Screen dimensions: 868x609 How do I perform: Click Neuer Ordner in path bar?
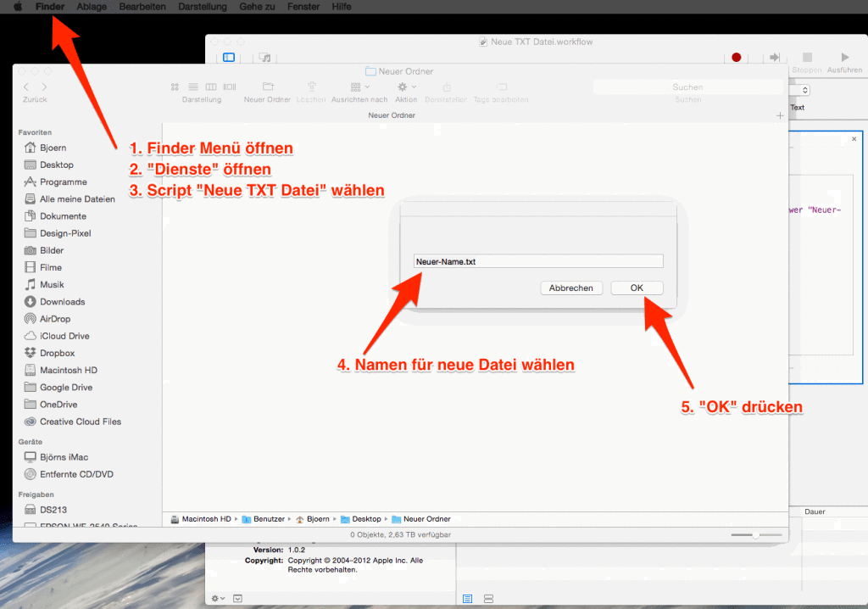(x=421, y=519)
